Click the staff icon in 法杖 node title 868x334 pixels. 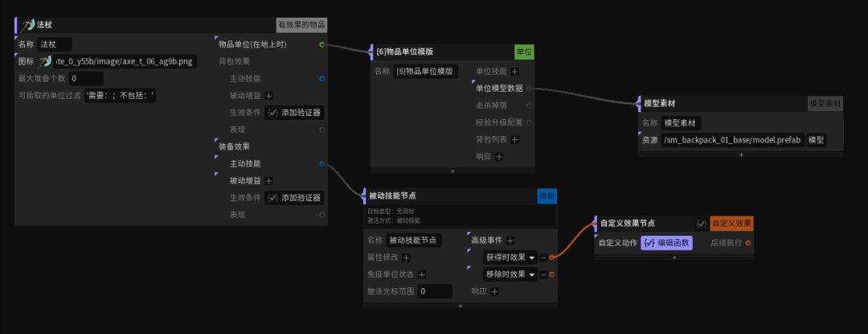[x=27, y=25]
